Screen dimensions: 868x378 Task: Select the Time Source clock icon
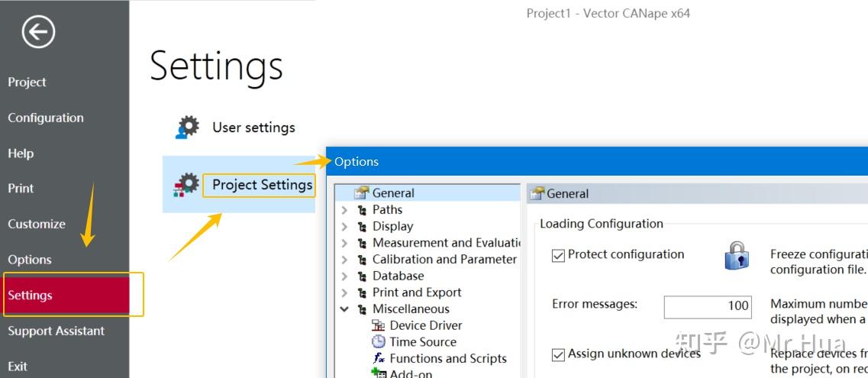pos(379,342)
